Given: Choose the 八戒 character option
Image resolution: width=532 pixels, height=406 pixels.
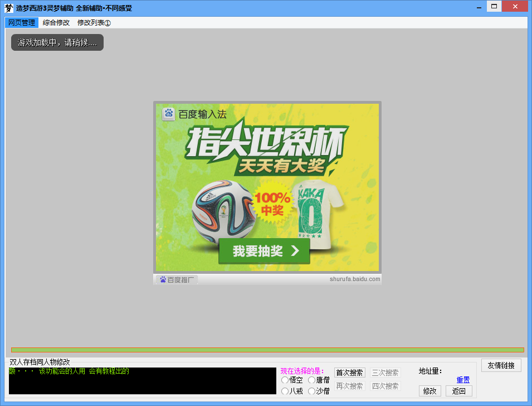Looking at the screenshot, I should (285, 391).
